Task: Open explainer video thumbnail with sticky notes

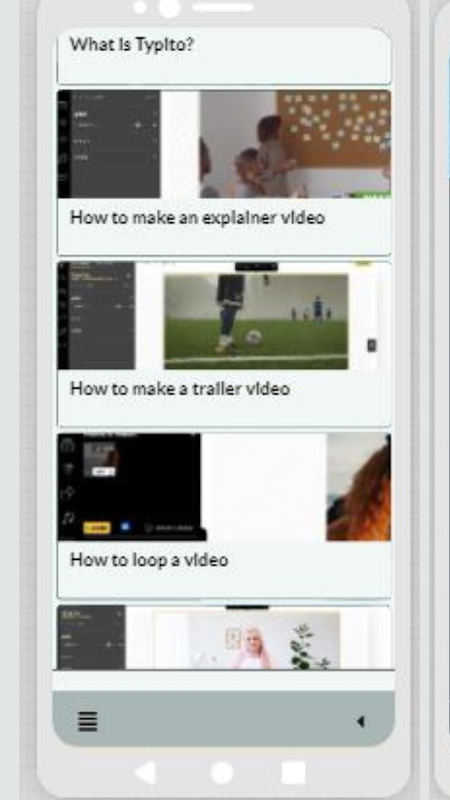Action: 224,144
